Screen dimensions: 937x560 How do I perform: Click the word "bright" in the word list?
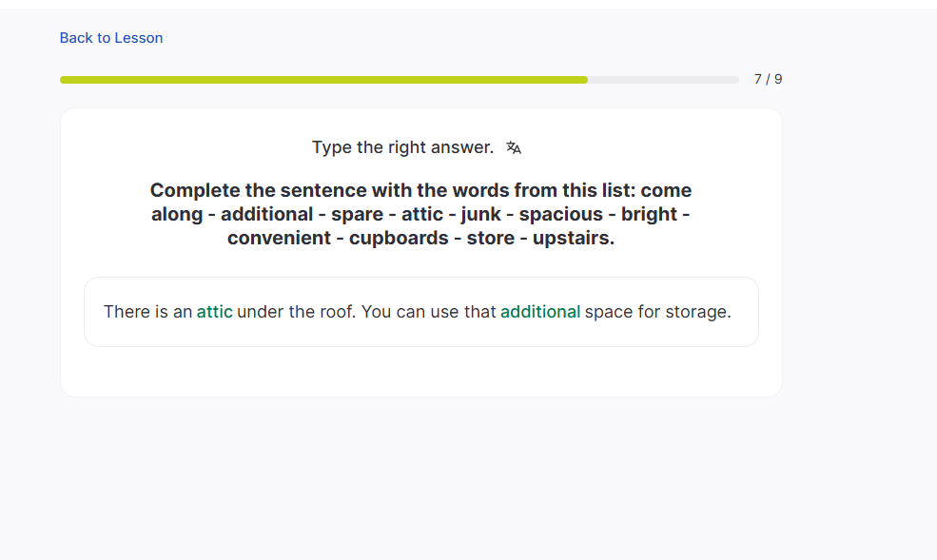649,214
